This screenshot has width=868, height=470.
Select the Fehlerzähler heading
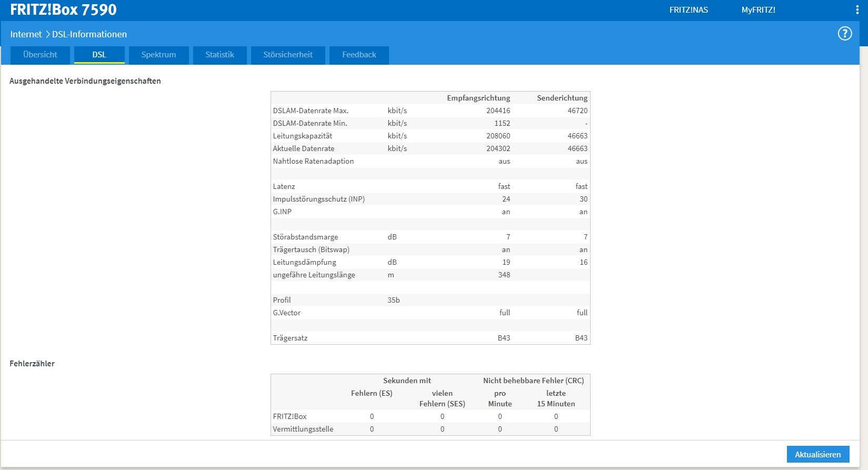click(32, 364)
